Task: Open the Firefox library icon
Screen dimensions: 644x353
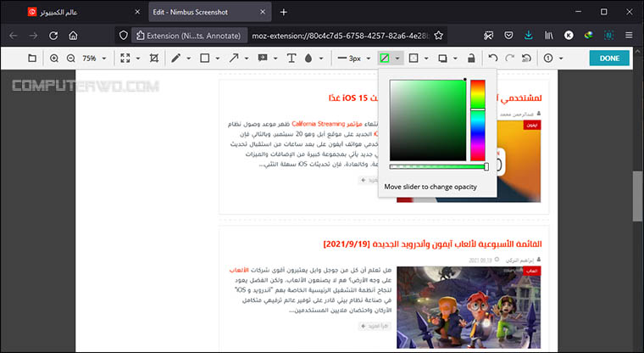Action: click(549, 36)
